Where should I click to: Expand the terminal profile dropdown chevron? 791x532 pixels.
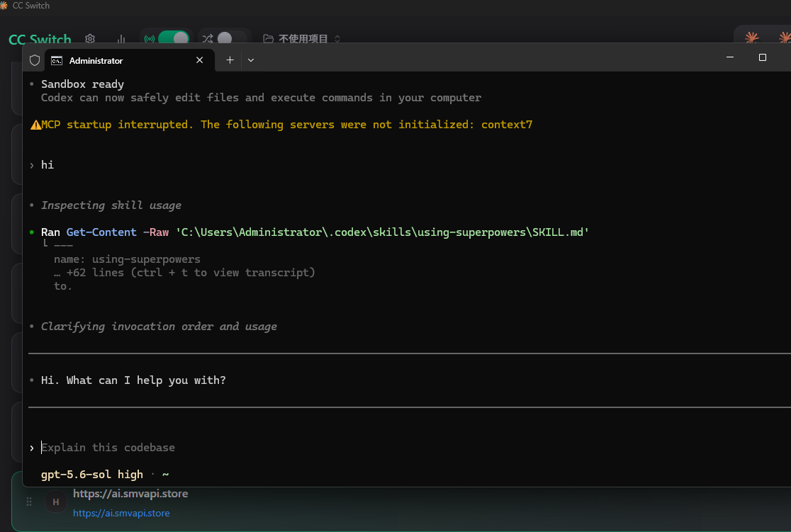(251, 60)
